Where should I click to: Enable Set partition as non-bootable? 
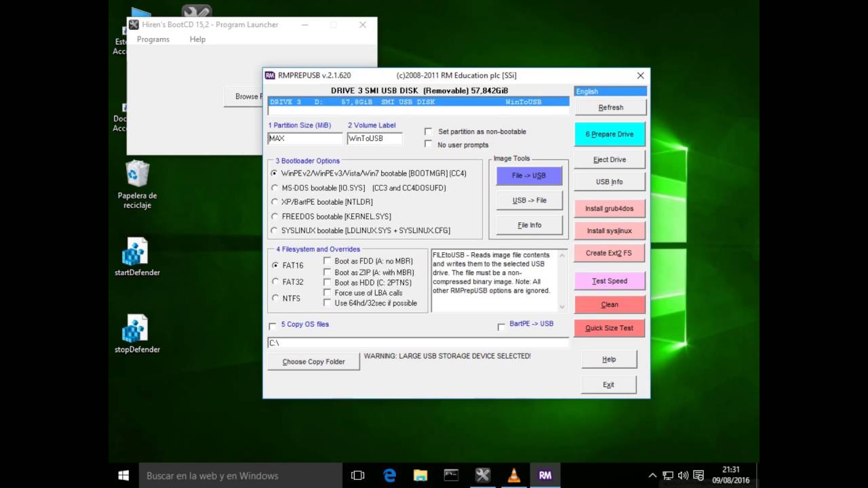pos(428,131)
